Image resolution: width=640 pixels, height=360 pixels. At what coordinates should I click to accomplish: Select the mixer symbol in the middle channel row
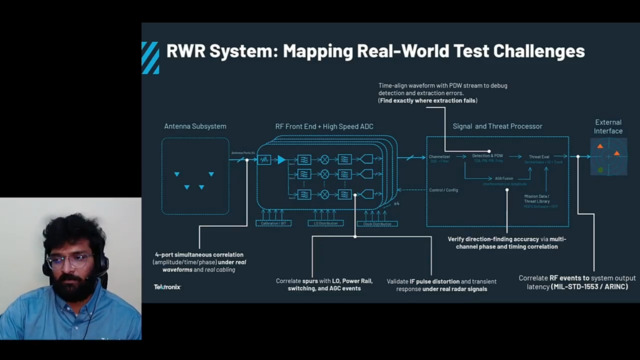coord(324,174)
